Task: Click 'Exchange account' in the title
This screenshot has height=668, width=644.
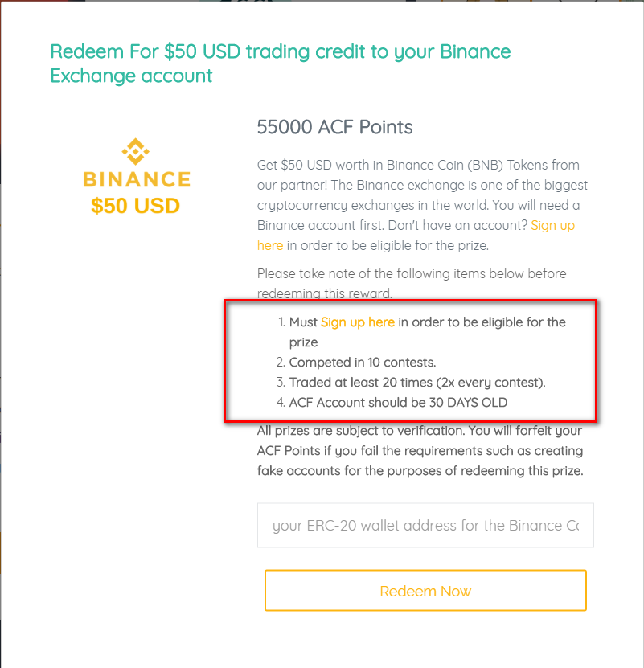Action: (131, 76)
